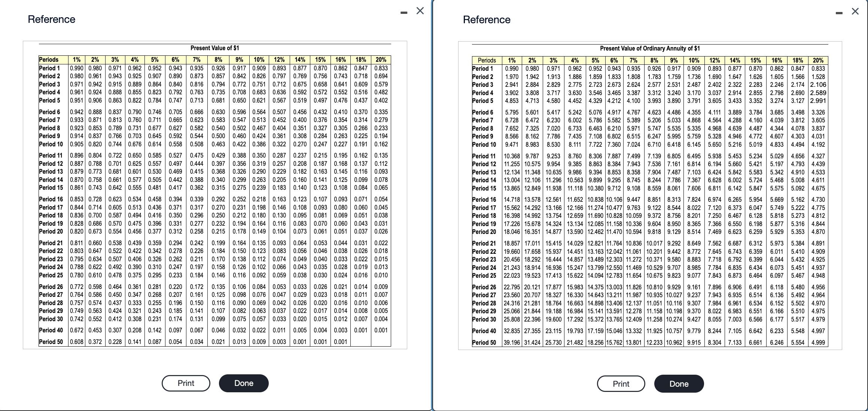Click Print on the Ordinary Annuity table
The image size is (868, 411).
coord(621,383)
